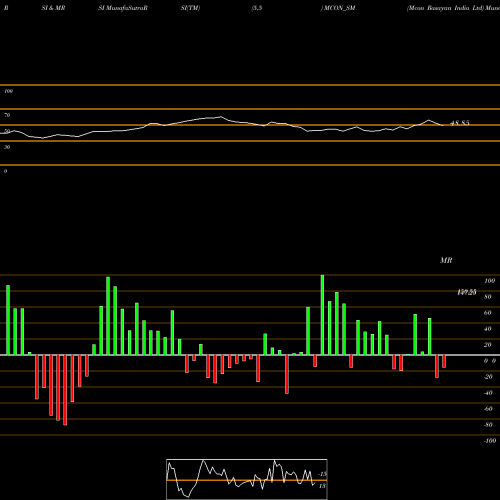Click the MR axis label -60

(x=488, y=409)
